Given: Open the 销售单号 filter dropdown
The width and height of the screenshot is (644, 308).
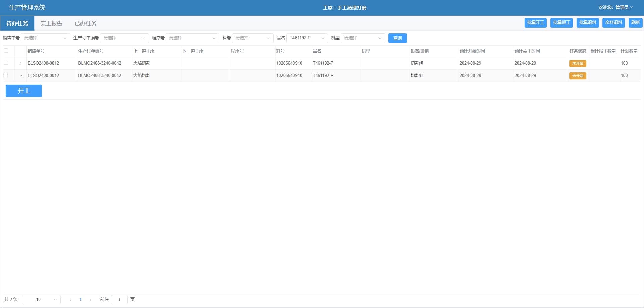Looking at the screenshot, I should 46,38.
